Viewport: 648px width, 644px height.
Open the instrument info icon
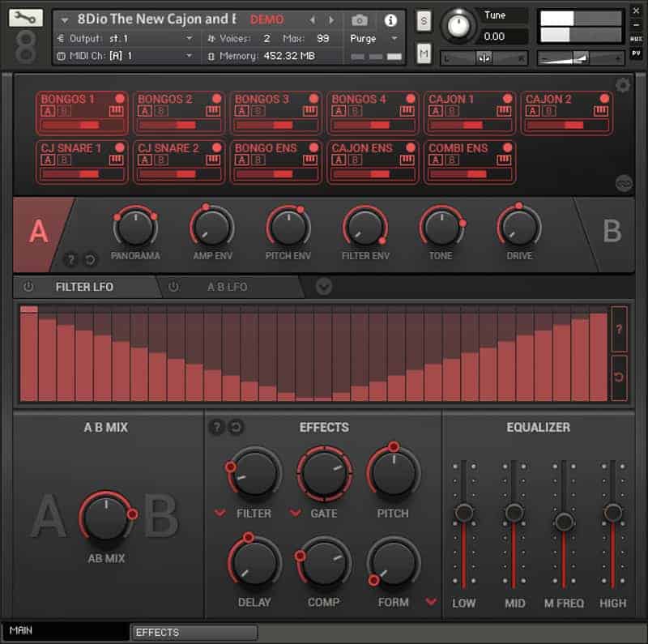390,19
